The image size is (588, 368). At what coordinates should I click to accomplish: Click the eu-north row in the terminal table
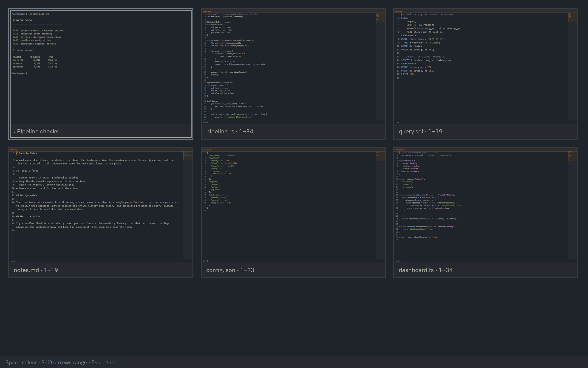35,60
